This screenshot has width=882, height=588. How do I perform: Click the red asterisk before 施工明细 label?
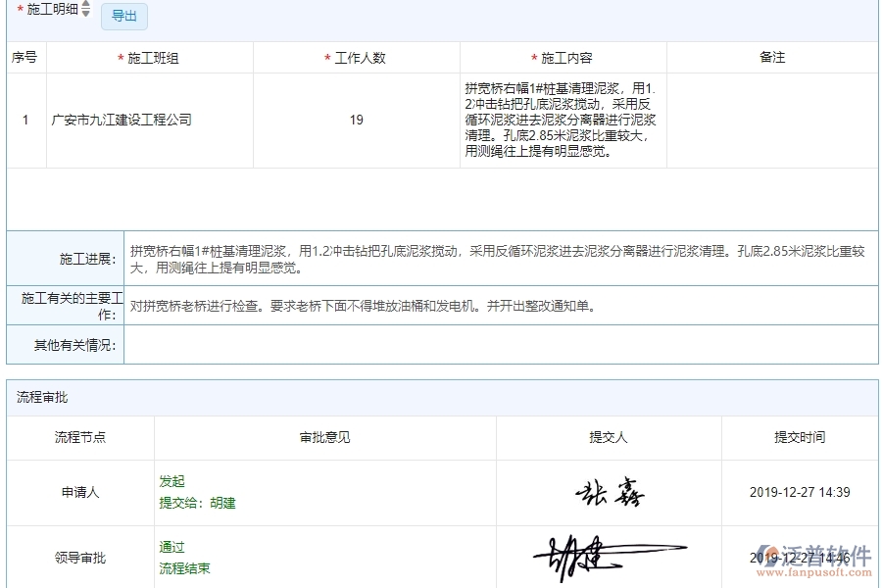pos(20,9)
